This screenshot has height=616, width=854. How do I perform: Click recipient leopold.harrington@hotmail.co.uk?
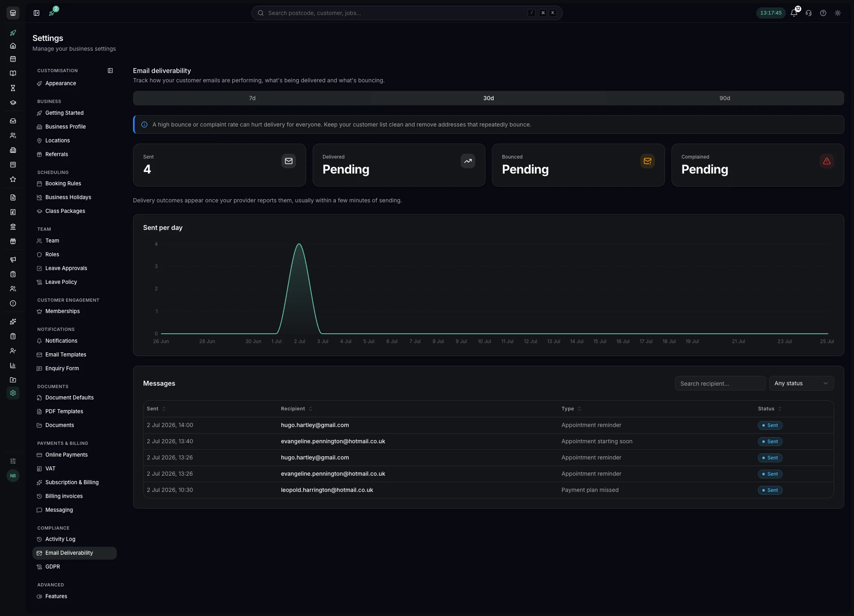[327, 490]
